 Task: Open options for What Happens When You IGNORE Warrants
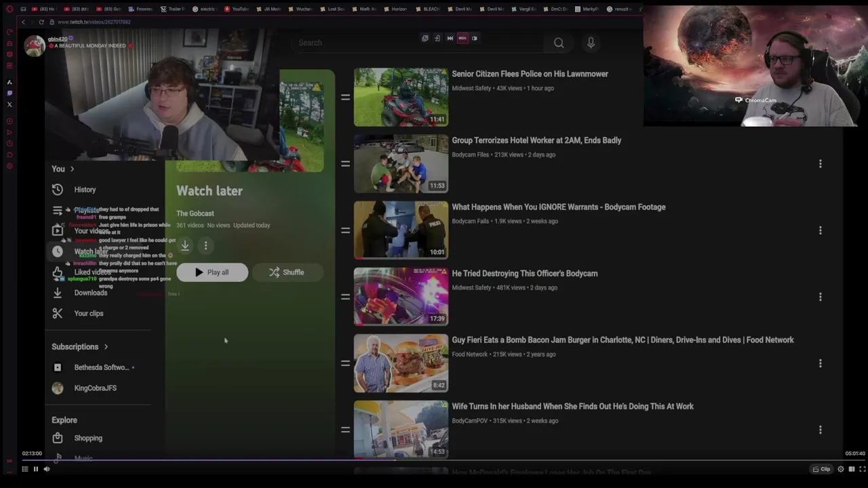(x=820, y=230)
